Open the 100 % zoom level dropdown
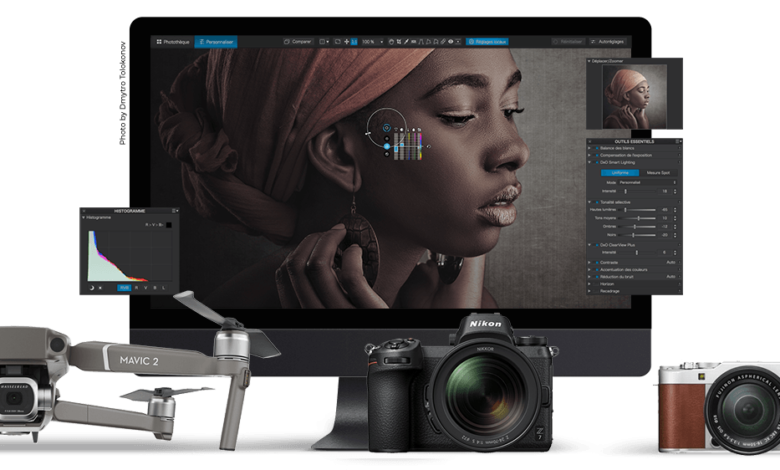The width and height of the screenshot is (780, 470). [x=373, y=42]
